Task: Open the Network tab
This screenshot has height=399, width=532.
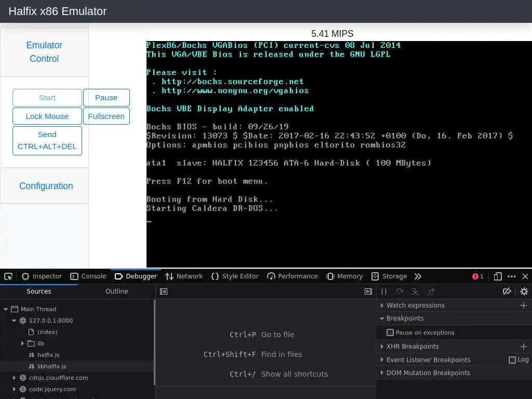Action: click(184, 276)
